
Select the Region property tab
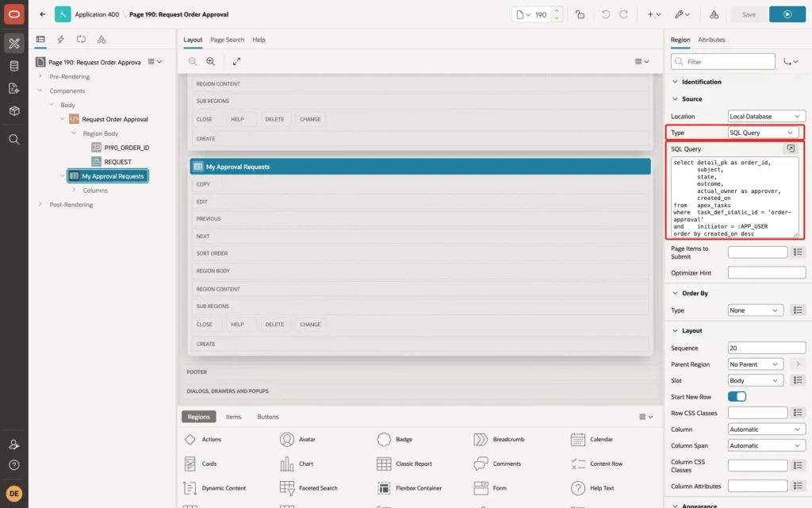click(680, 40)
